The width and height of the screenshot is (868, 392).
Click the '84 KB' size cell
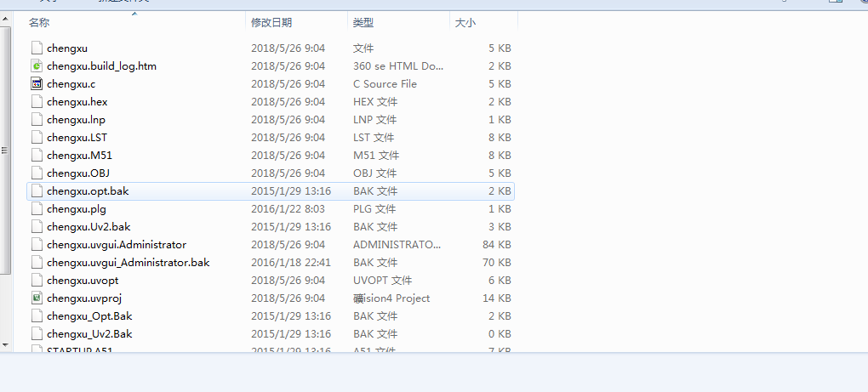[497, 244]
